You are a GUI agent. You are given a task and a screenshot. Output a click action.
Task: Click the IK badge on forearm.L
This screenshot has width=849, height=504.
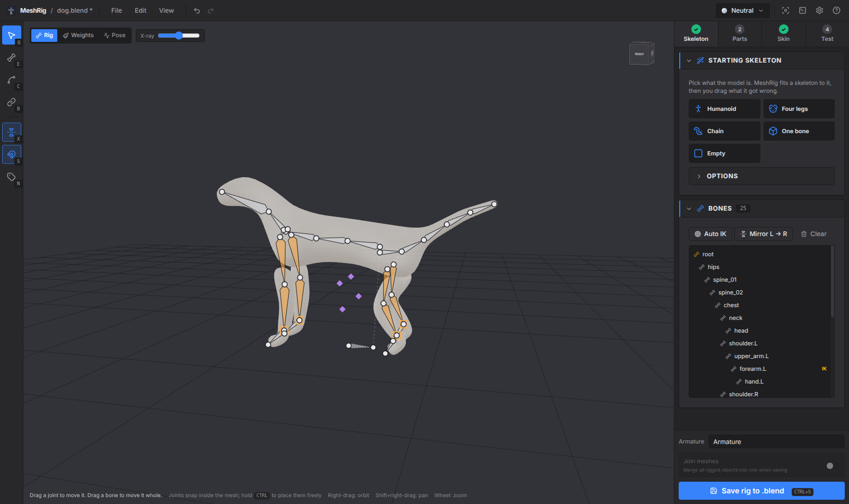click(x=824, y=369)
